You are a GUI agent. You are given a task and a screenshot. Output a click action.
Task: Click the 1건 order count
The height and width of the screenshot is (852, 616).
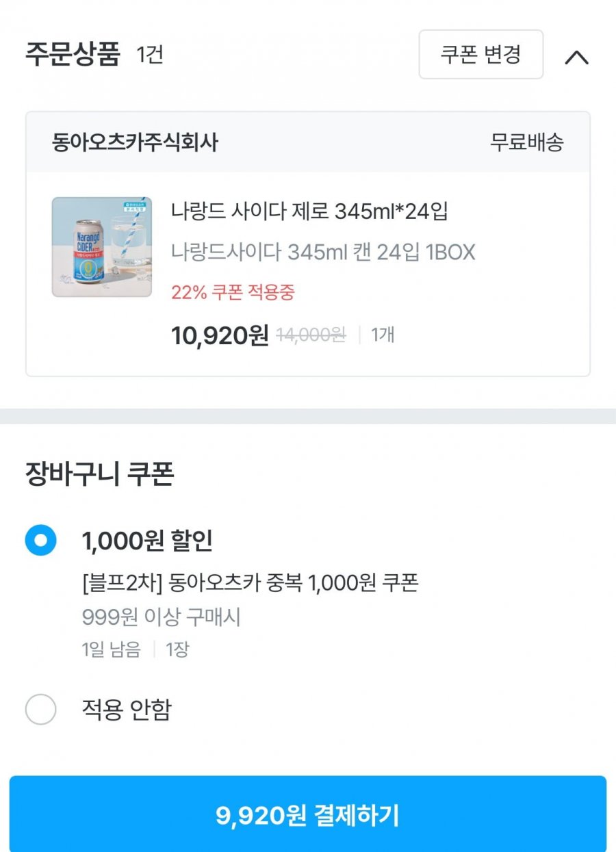click(x=150, y=54)
